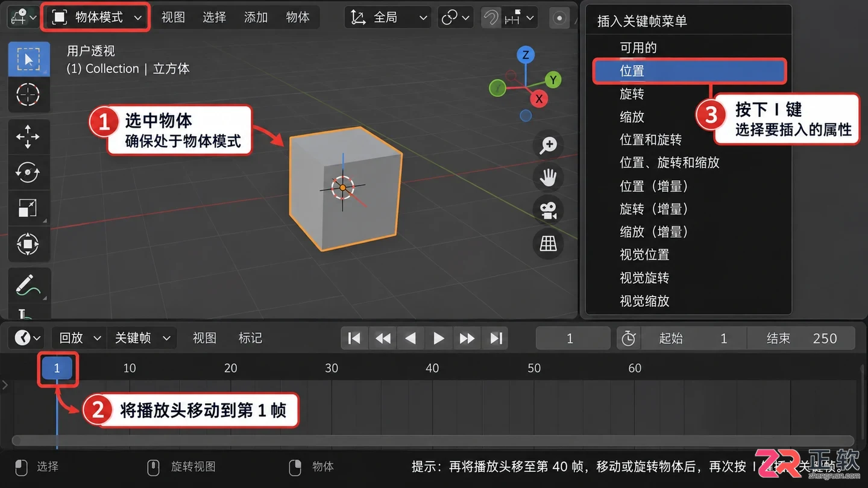The height and width of the screenshot is (488, 868).
Task: Click the X axis on navigation gizmo
Action: tap(539, 99)
